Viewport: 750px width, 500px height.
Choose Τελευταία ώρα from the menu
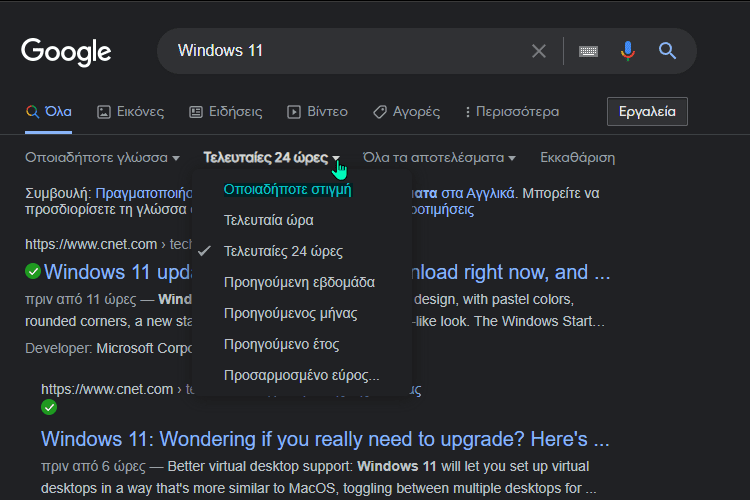(x=269, y=220)
